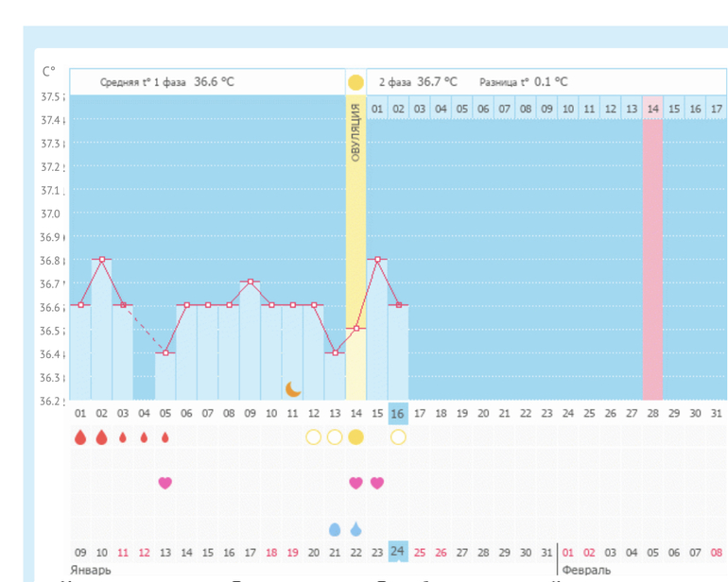728x582 pixels.
Task: Click the 'Разница t°' value in the header
Action: [x=551, y=82]
